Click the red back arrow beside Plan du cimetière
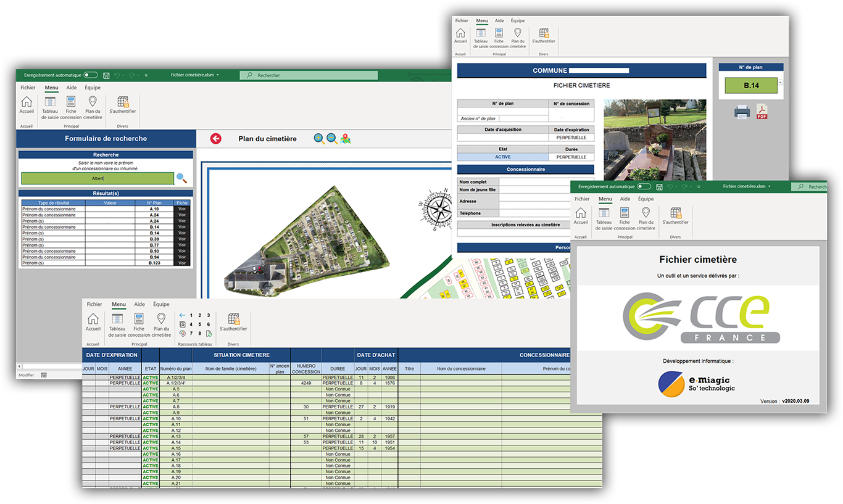This screenshot has height=504, width=843. 215,139
